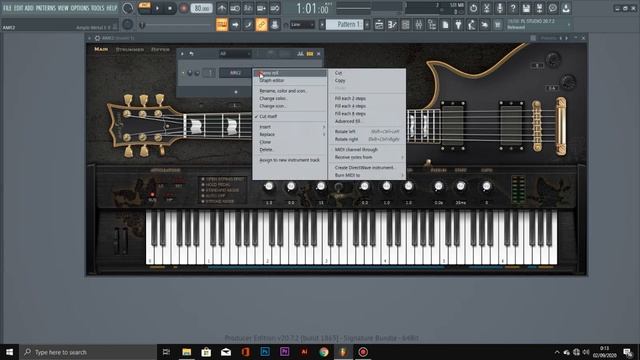
Task: Click Cut in the right menu column
Action: point(367,73)
